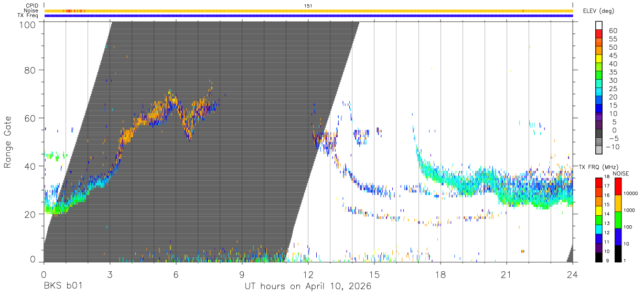644x297 pixels.
Task: Click the BKS b01 radar beam label
Action: pos(63,287)
